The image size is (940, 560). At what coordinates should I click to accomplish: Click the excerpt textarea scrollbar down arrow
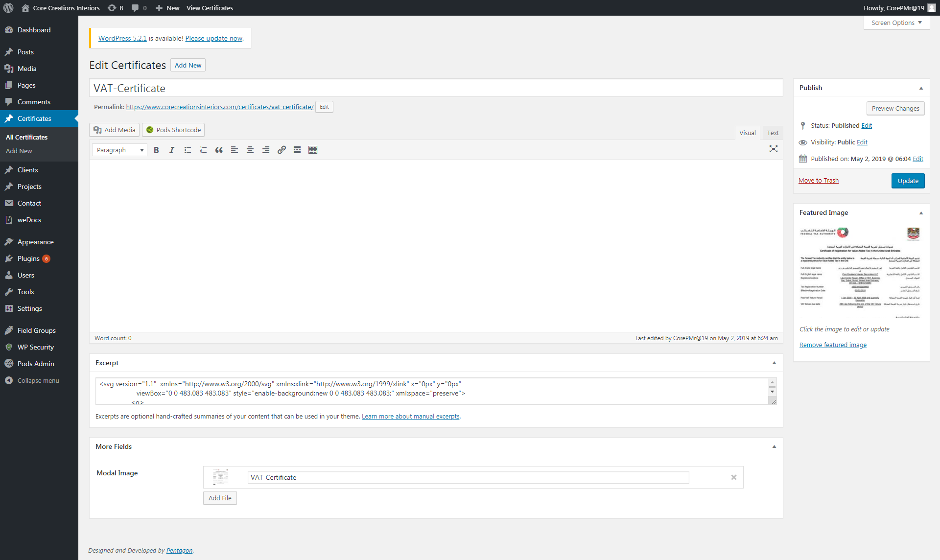coord(773,392)
